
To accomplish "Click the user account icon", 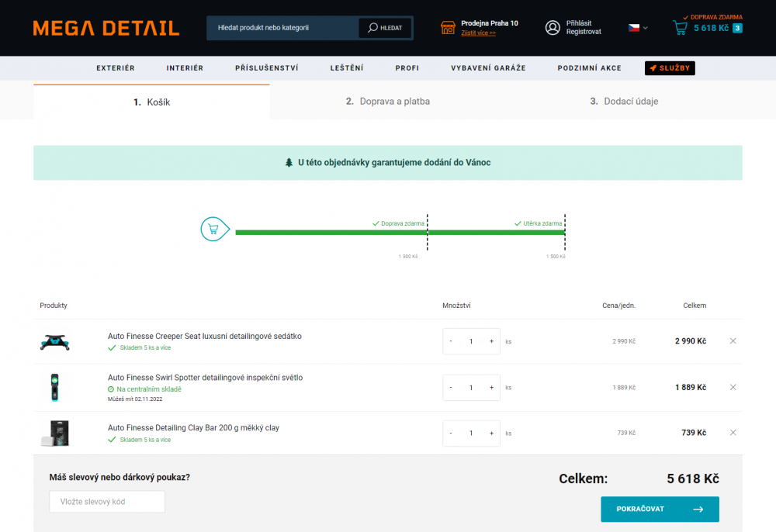I will (553, 28).
